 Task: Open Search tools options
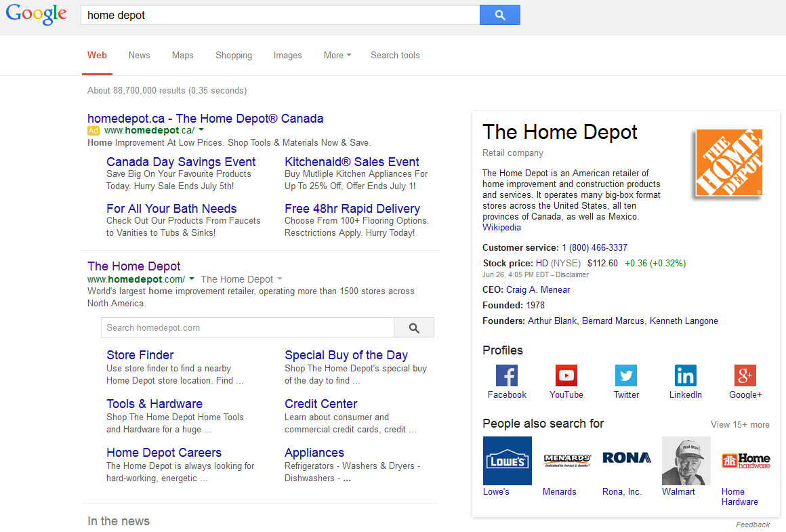coord(395,56)
